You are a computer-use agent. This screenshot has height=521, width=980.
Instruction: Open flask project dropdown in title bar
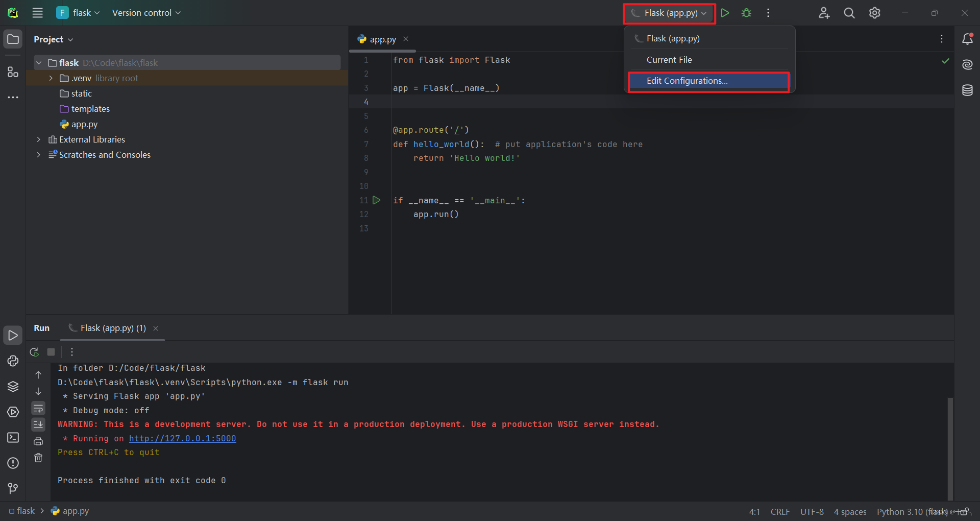78,13
